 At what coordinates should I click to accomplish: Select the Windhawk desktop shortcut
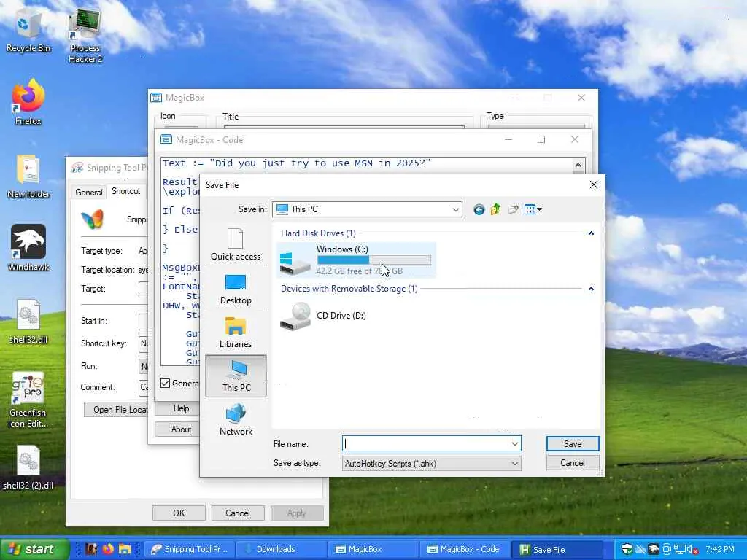click(x=28, y=248)
